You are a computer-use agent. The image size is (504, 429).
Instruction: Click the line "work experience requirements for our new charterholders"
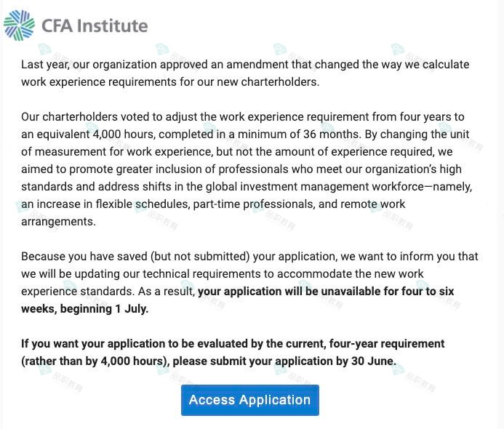click(170, 81)
